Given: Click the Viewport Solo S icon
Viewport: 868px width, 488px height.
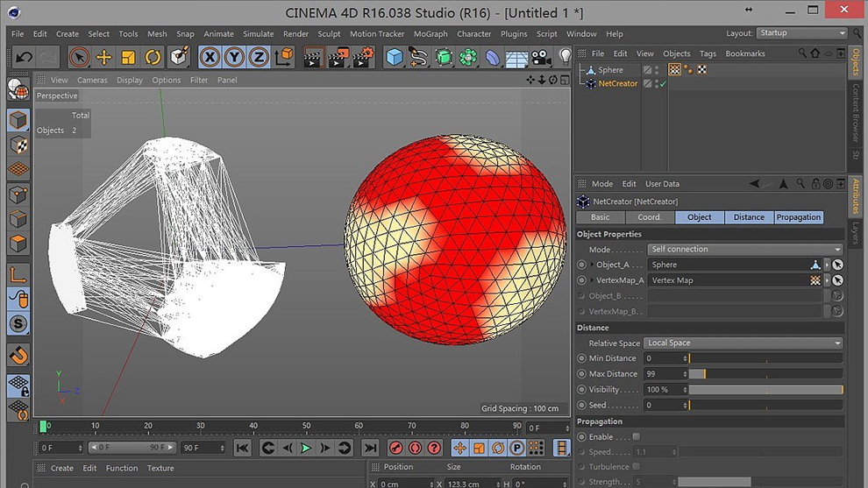Looking at the screenshot, I should (18, 323).
